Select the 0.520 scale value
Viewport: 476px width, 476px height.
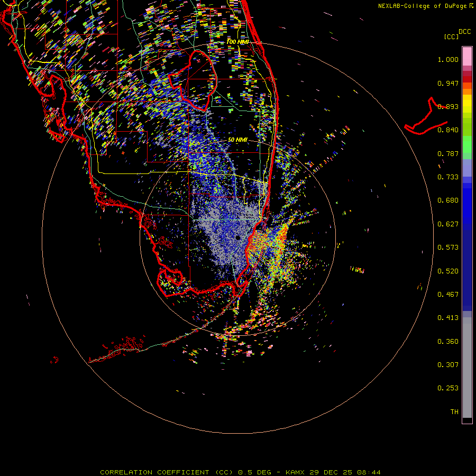click(448, 271)
